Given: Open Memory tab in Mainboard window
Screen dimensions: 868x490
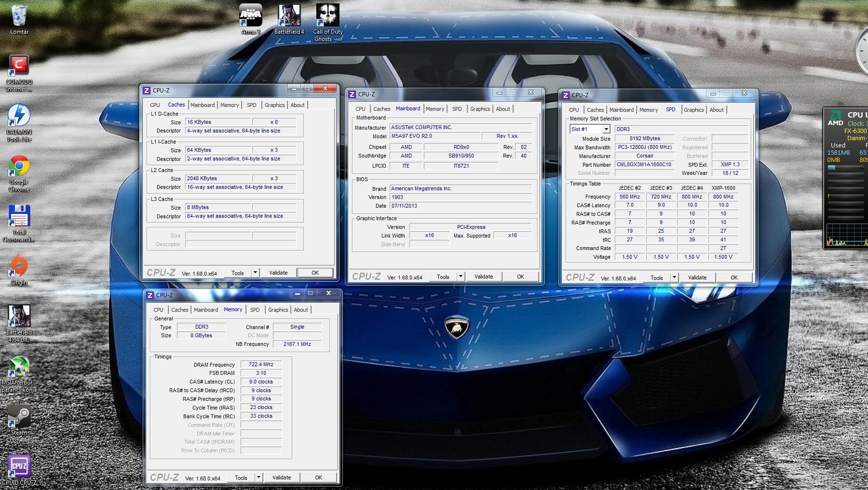Looking at the screenshot, I should (435, 109).
